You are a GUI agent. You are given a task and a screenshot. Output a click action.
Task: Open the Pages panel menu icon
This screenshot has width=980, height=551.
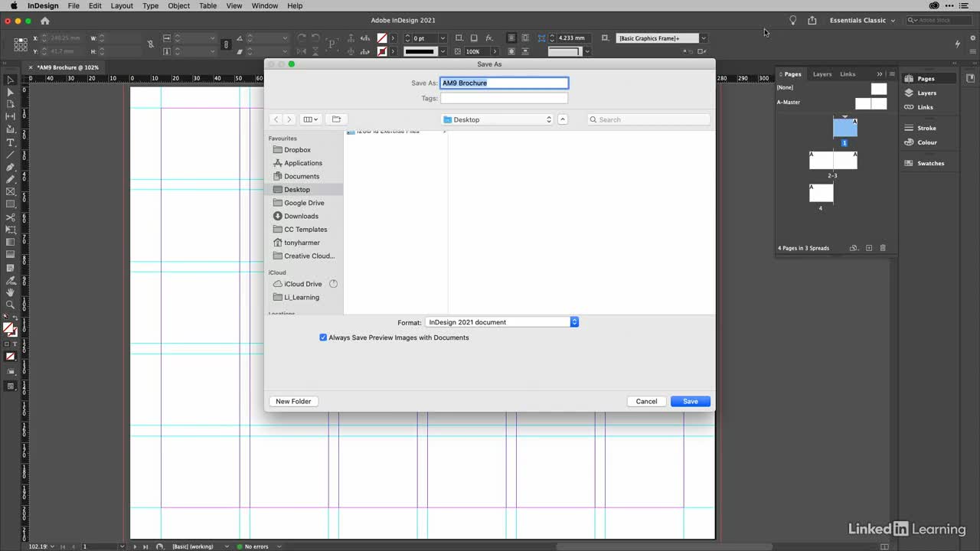pos(892,74)
